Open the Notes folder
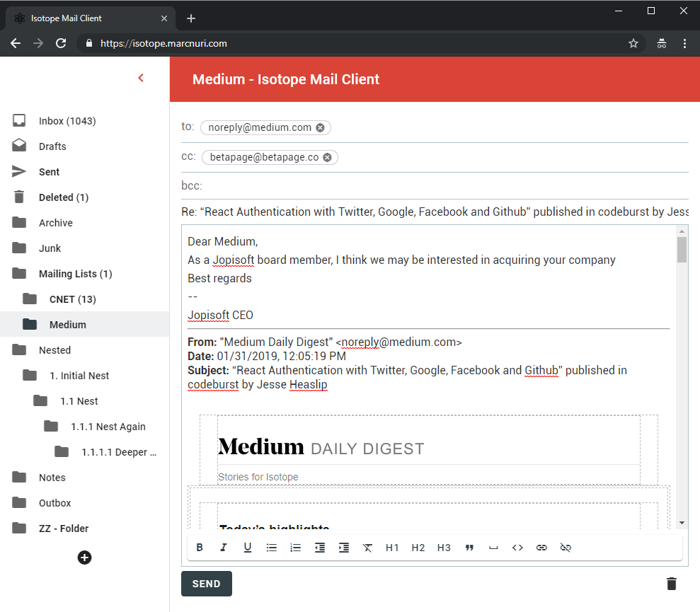Image resolution: width=700 pixels, height=612 pixels. click(x=84, y=477)
